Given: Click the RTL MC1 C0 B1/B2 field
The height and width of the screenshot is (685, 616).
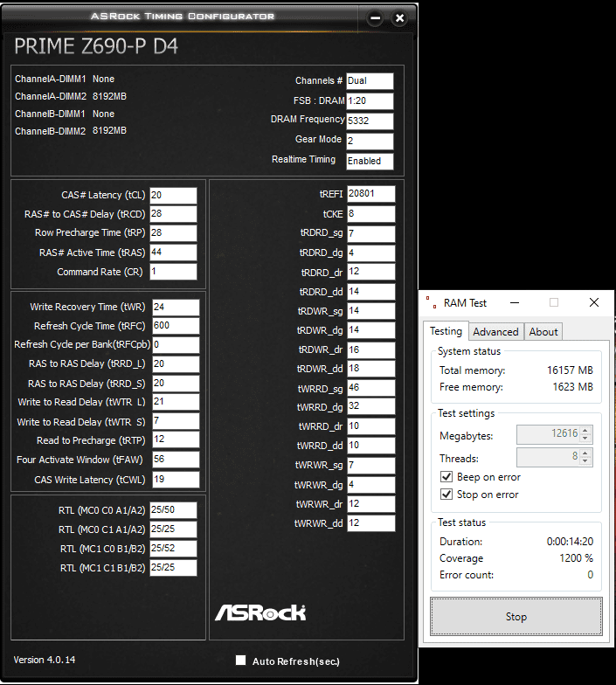Looking at the screenshot, I should click(173, 549).
